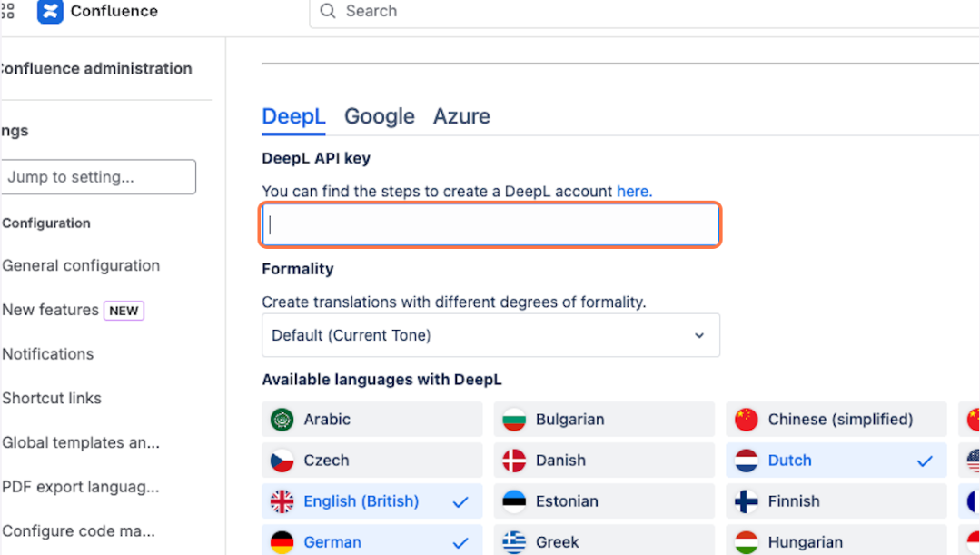980x555 pixels.
Task: Deselect the German language option
Action: [371, 540]
